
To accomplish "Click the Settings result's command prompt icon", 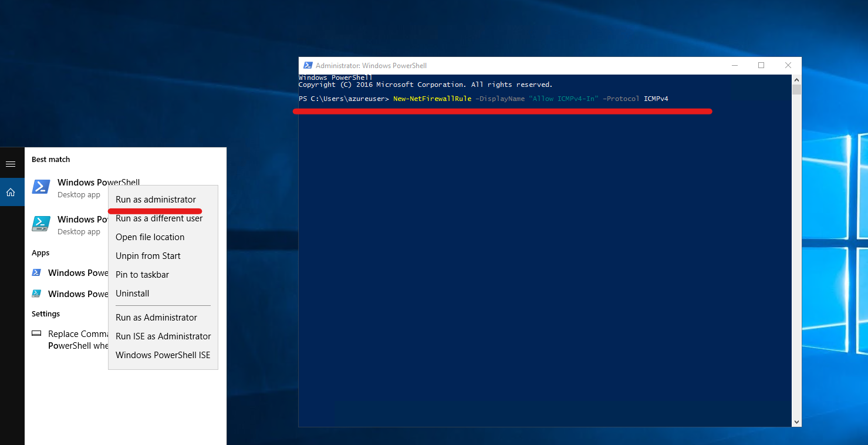I will 36,333.
